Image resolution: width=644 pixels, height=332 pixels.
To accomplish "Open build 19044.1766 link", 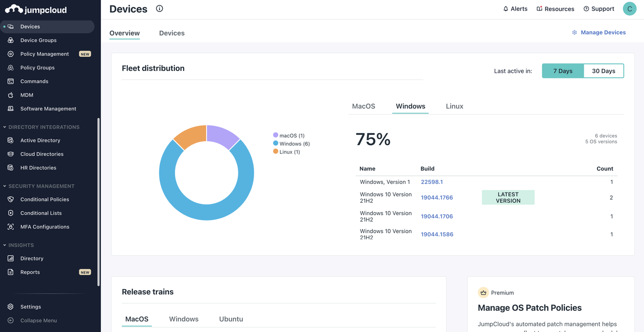I will point(437,198).
